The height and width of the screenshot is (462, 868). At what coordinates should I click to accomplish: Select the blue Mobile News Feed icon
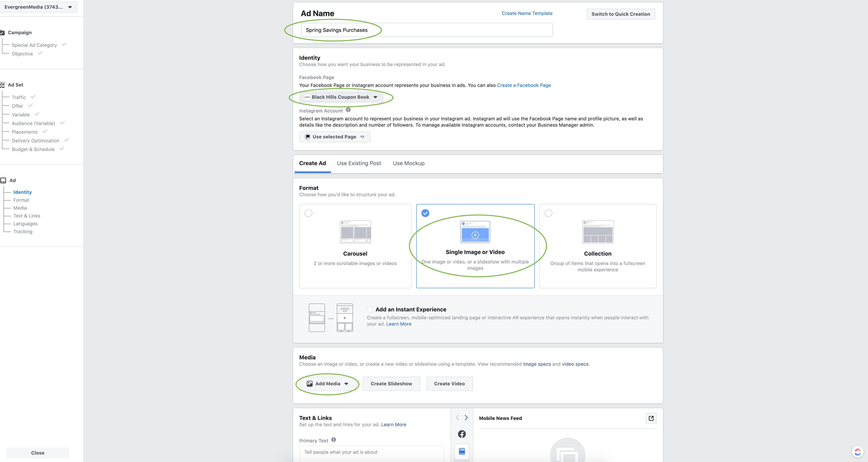pos(462,452)
